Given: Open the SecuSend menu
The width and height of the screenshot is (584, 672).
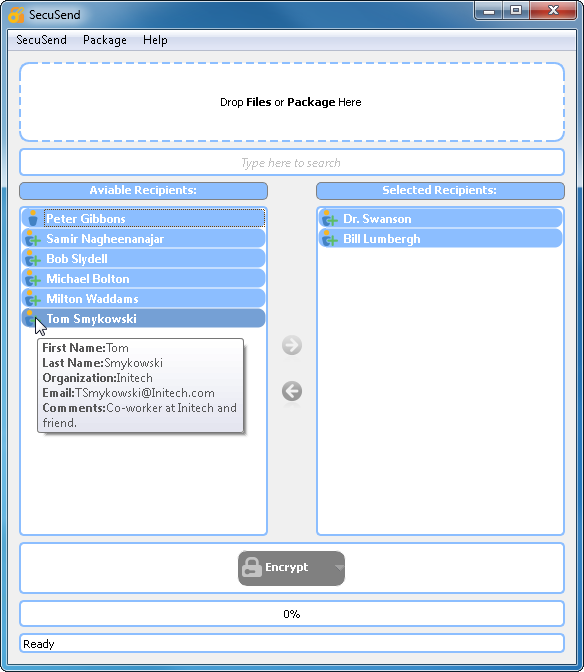Looking at the screenshot, I should [x=42, y=40].
